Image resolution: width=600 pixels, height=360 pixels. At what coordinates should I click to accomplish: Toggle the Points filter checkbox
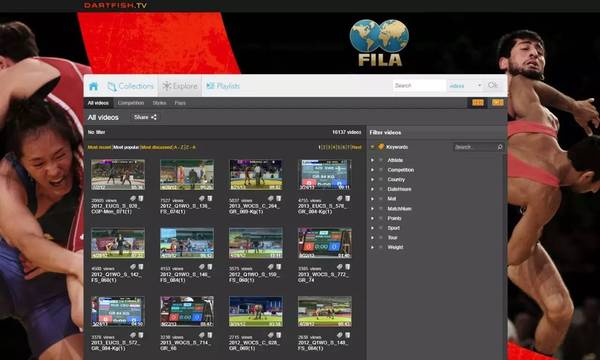click(381, 218)
